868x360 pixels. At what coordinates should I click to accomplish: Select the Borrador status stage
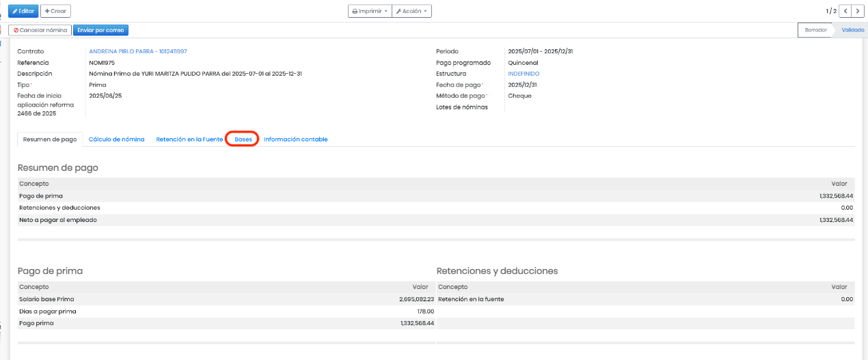815,30
